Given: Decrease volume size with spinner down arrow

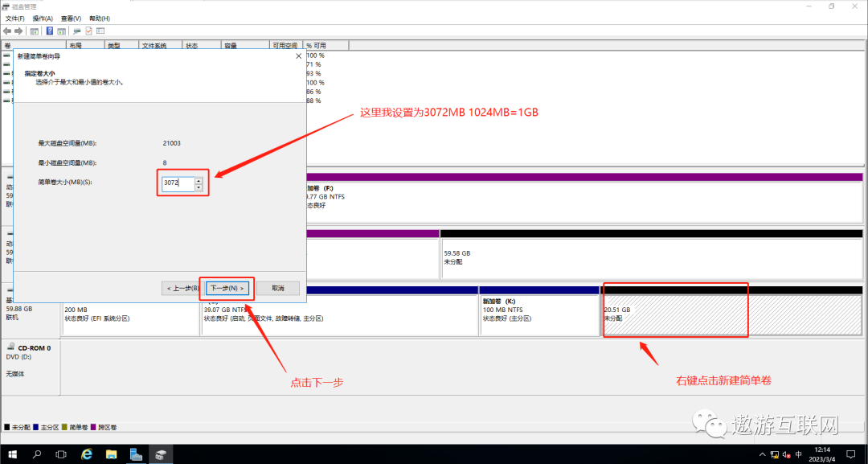Looking at the screenshot, I should coord(199,187).
